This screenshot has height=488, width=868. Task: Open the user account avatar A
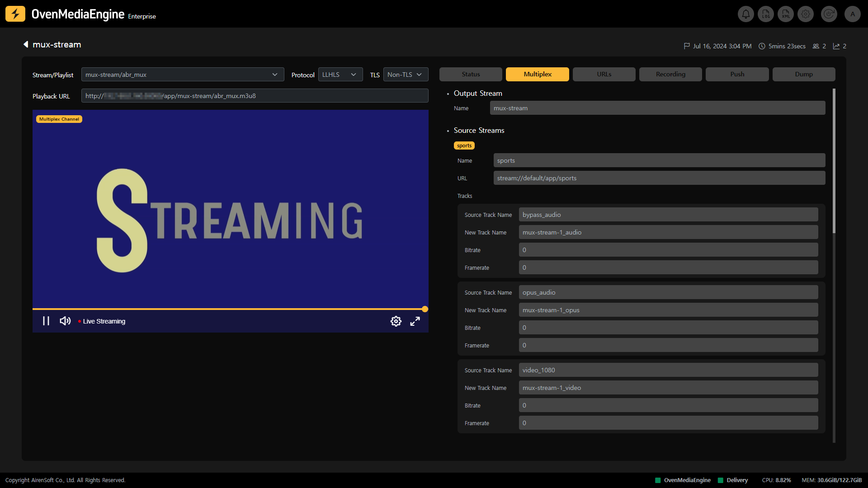pyautogui.click(x=852, y=14)
